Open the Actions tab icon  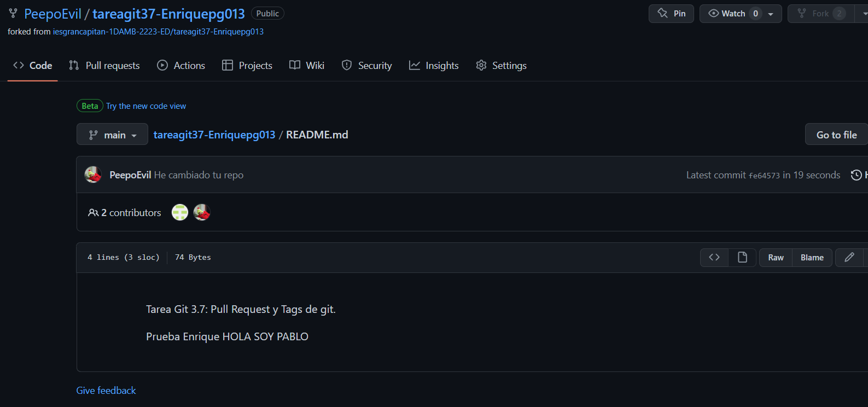(x=162, y=65)
